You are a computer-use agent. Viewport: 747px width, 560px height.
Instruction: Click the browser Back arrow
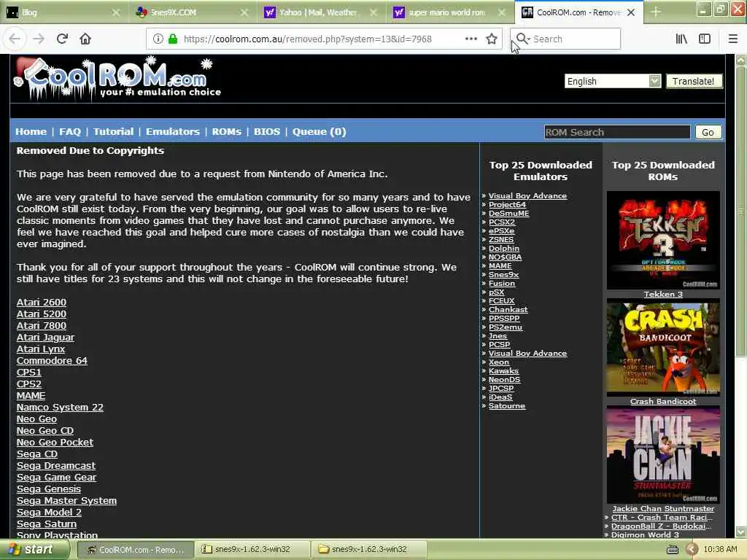(15, 39)
